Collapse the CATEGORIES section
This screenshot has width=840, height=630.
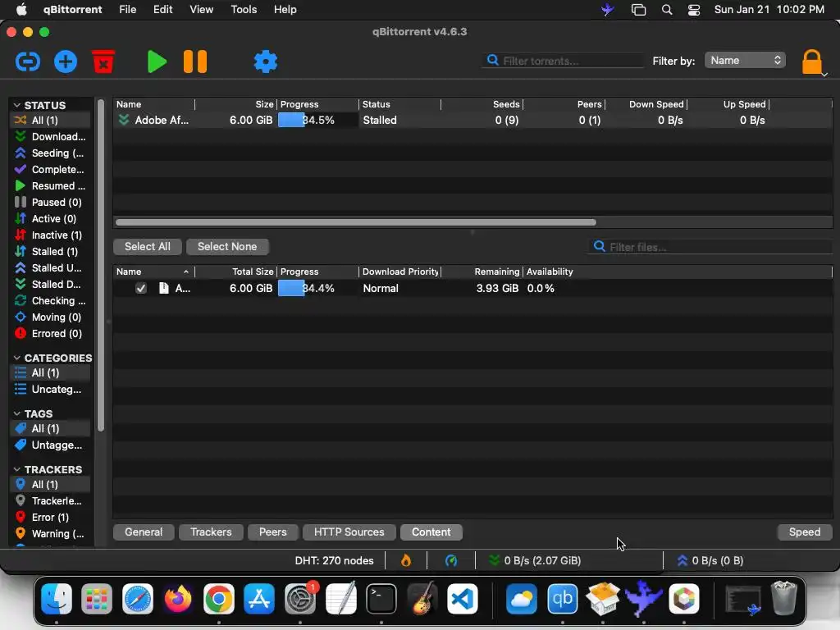[x=16, y=358]
